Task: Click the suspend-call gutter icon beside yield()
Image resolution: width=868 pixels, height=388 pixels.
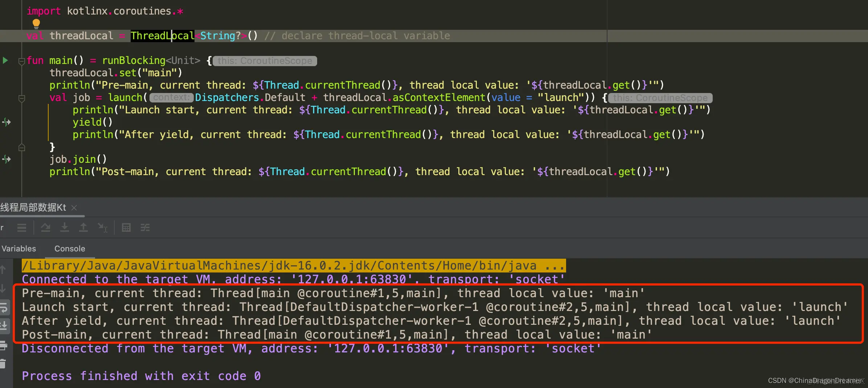Action: [6, 122]
